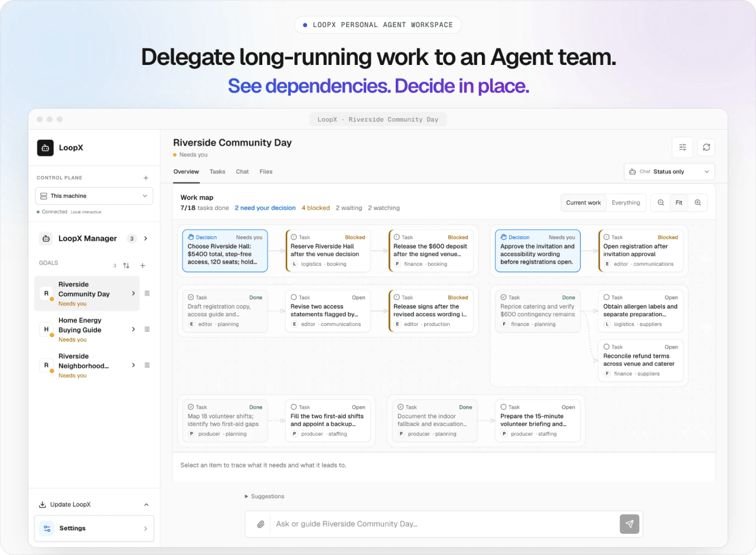Select the "Reconcile refund terms" task card
This screenshot has width=756, height=555.
click(x=641, y=361)
